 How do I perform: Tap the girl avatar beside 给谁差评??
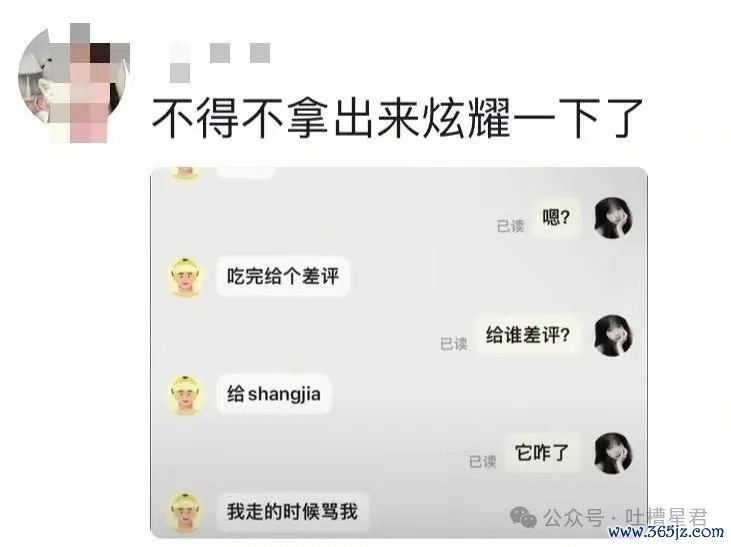pos(613,336)
